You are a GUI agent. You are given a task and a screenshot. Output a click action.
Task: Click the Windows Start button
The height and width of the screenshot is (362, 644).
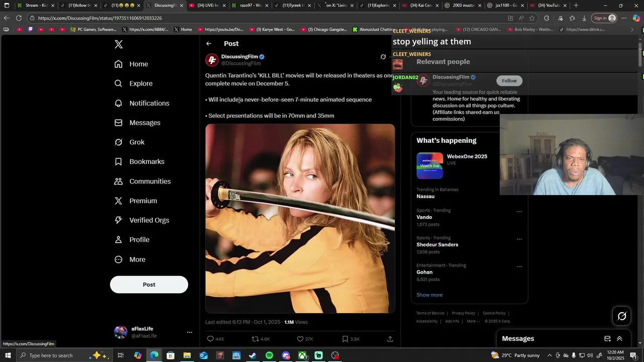click(x=8, y=355)
